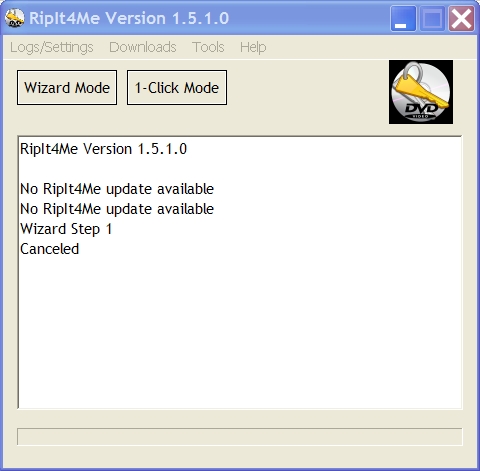The height and width of the screenshot is (471, 480).
Task: Open the Logs/Settings menu
Action: [x=52, y=47]
